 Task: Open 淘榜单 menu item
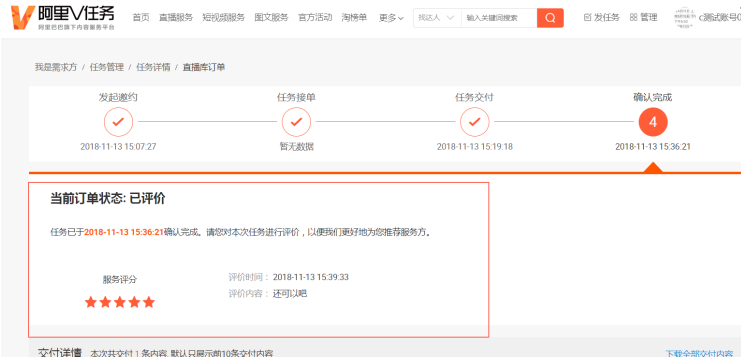(354, 17)
